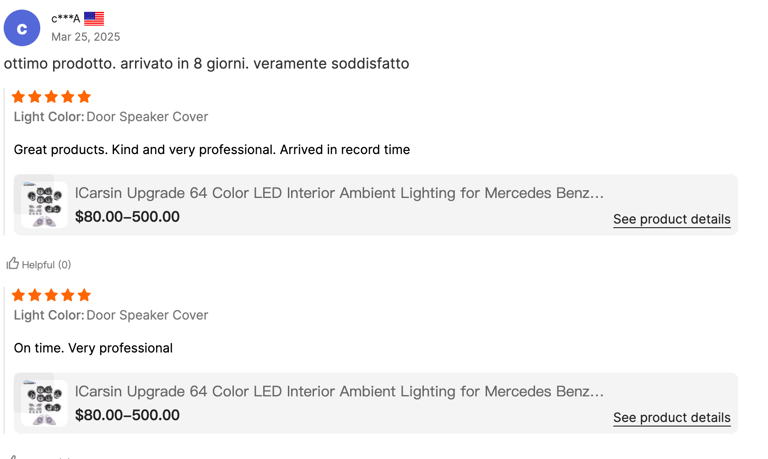Click the "Great products. Kind and very professional" review text
This screenshot has width=768, height=459.
click(212, 150)
